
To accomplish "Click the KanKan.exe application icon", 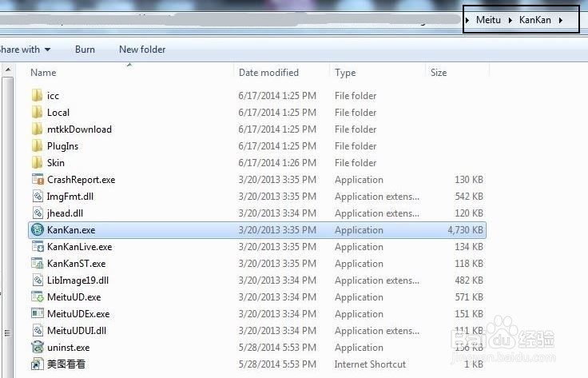I will click(x=37, y=229).
